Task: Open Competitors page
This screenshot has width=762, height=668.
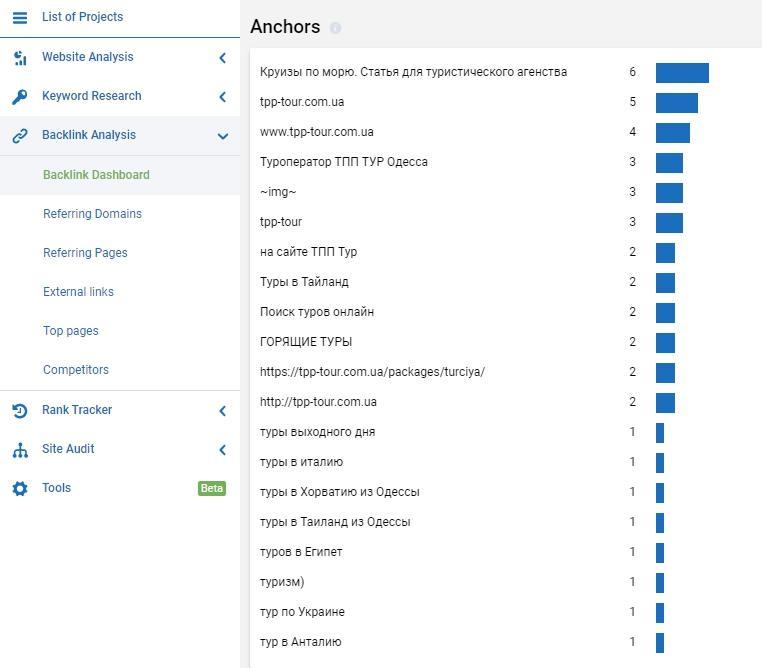Action: pyautogui.click(x=76, y=370)
